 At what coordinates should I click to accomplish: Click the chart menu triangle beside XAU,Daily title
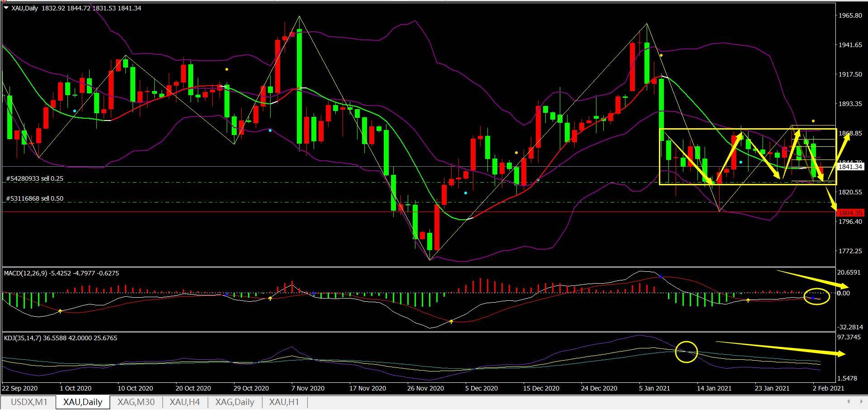(6, 8)
